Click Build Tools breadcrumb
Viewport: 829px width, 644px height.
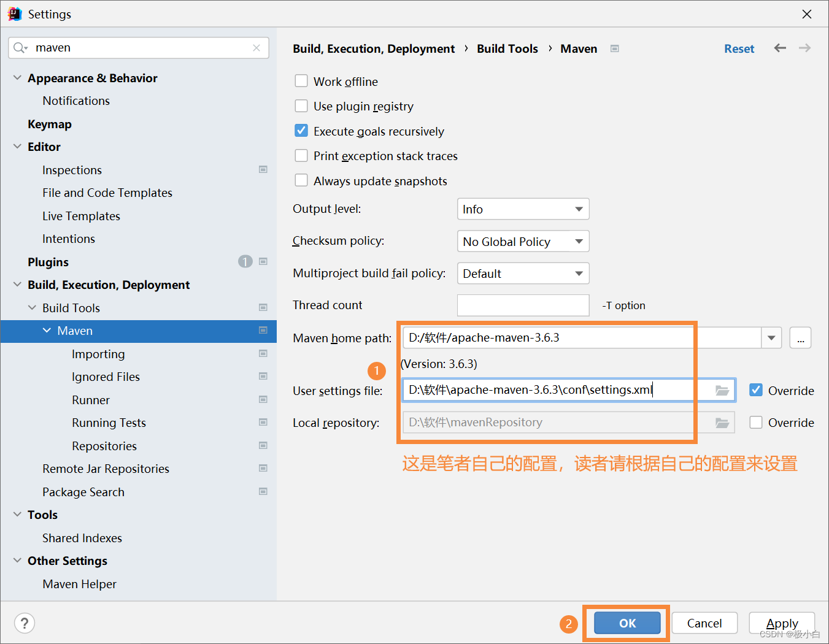click(x=507, y=48)
